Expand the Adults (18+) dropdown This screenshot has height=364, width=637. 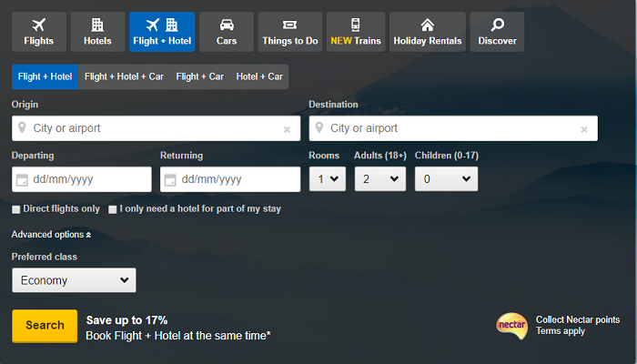point(379,179)
